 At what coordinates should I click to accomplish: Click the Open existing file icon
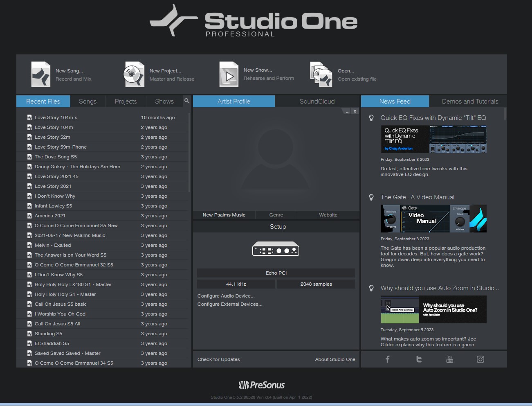(x=321, y=74)
